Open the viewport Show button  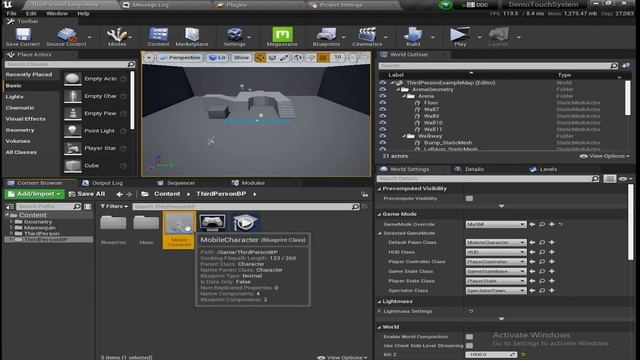[x=241, y=58]
